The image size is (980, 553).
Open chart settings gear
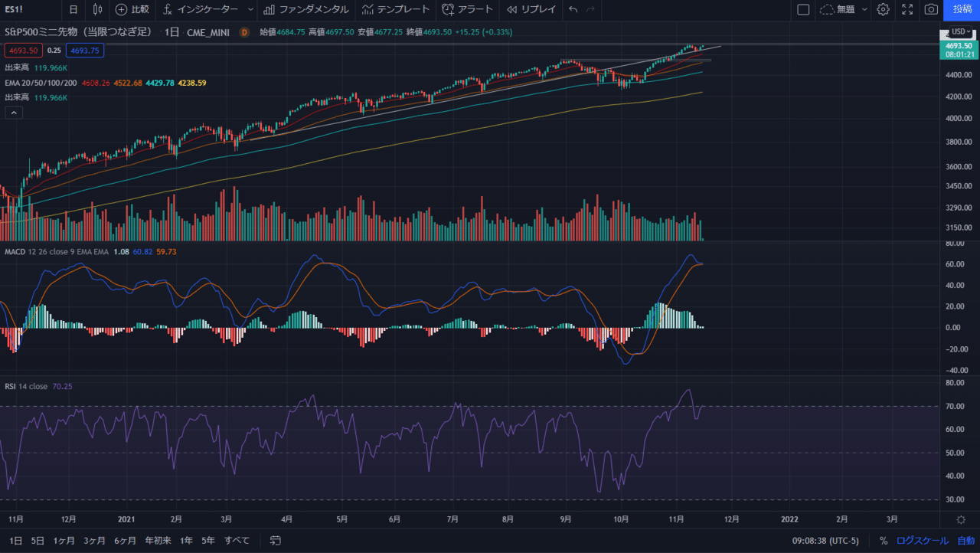click(x=883, y=9)
